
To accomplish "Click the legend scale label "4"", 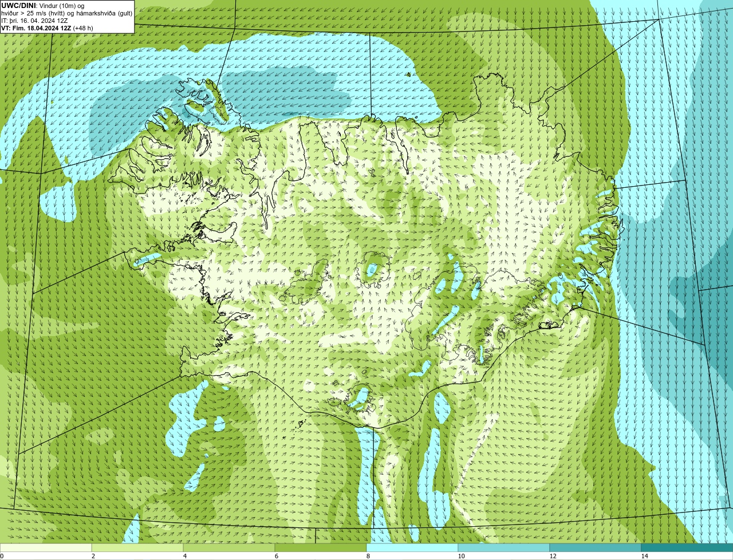I will 184,556.
